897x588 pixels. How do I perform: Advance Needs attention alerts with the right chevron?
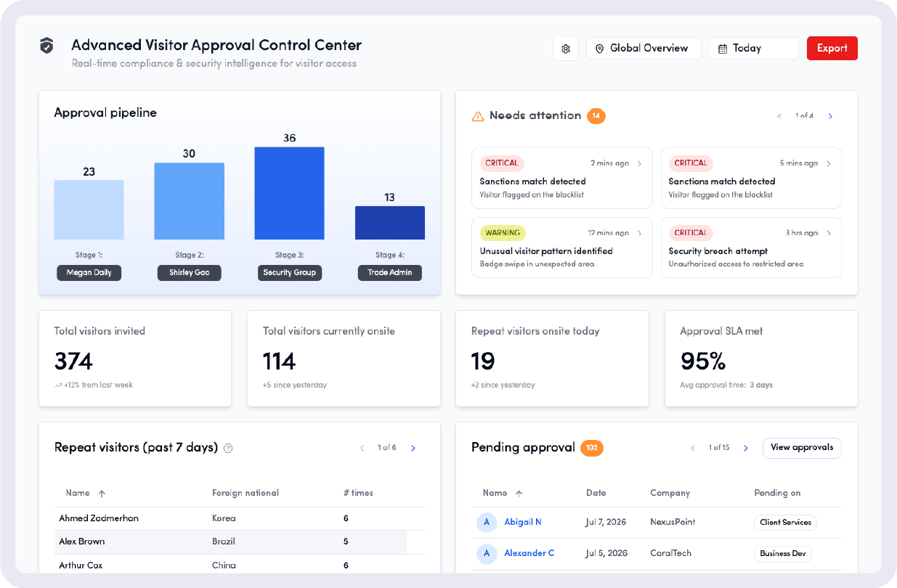[830, 115]
